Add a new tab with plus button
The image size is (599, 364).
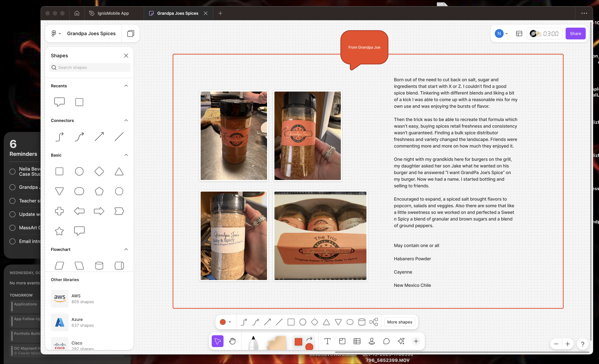click(220, 13)
